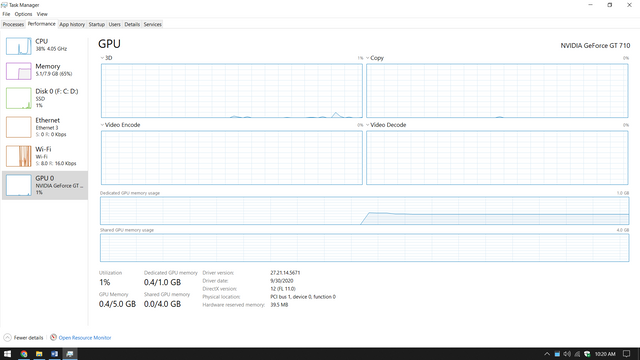Minimize the Task Manager window
Screen dimensions: 640x360
point(590,5)
